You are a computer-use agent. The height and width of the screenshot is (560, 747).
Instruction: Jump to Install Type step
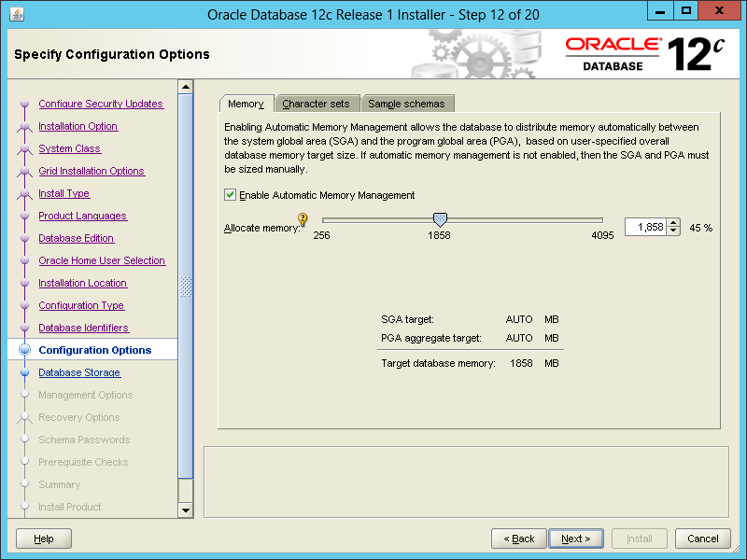coord(64,193)
